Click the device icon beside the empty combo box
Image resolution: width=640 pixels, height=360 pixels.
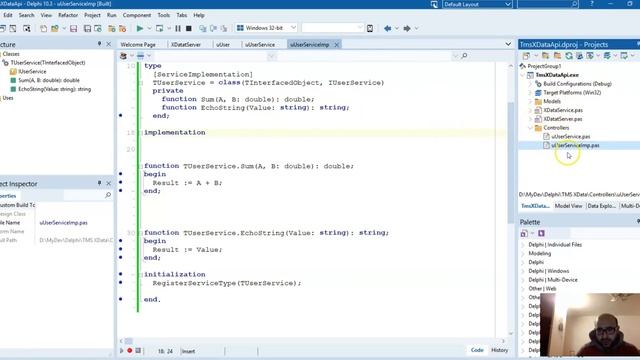(x=370, y=28)
